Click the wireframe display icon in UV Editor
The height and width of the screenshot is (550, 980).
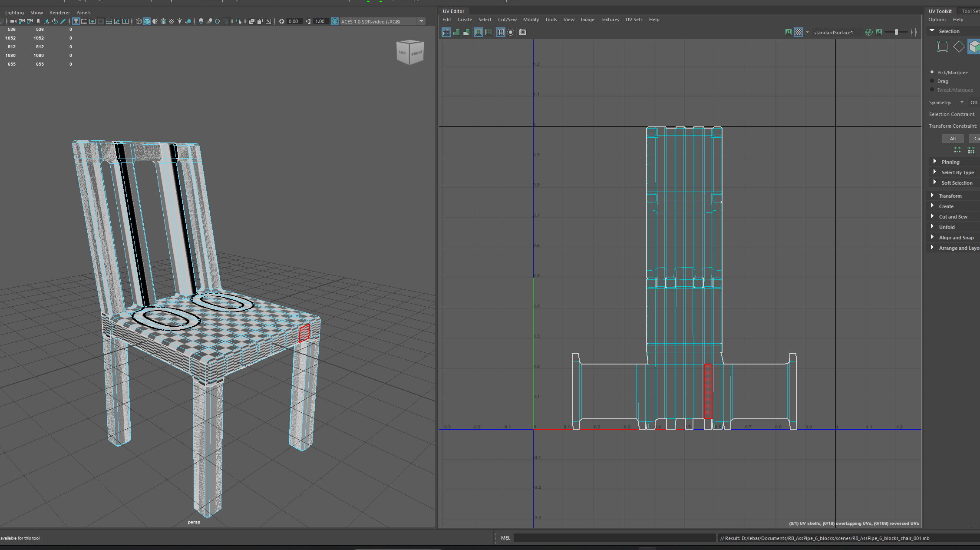[x=446, y=32]
